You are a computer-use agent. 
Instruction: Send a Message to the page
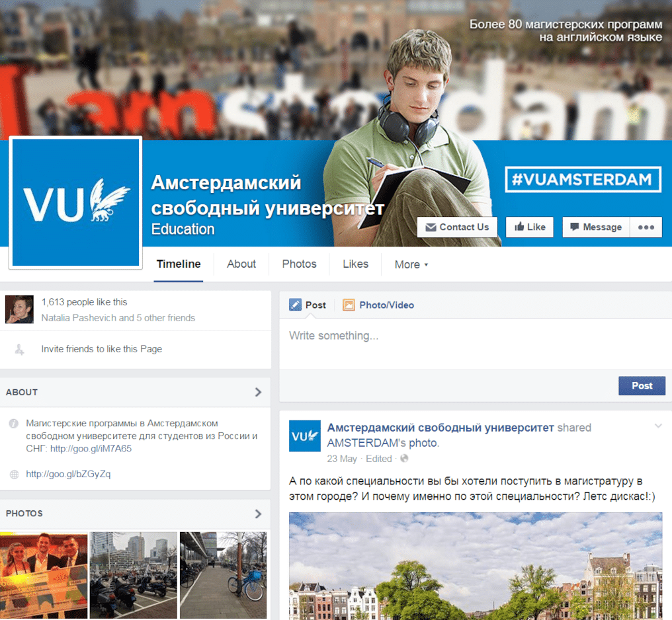596,227
